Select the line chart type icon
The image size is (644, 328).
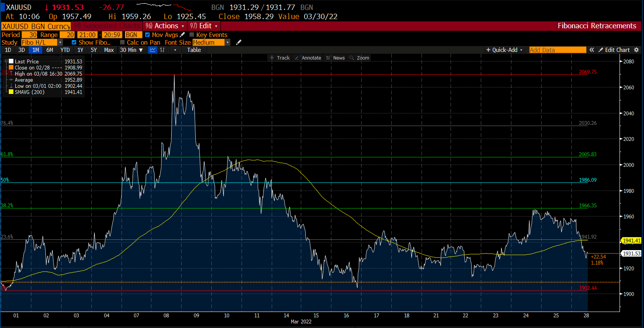tap(152, 50)
